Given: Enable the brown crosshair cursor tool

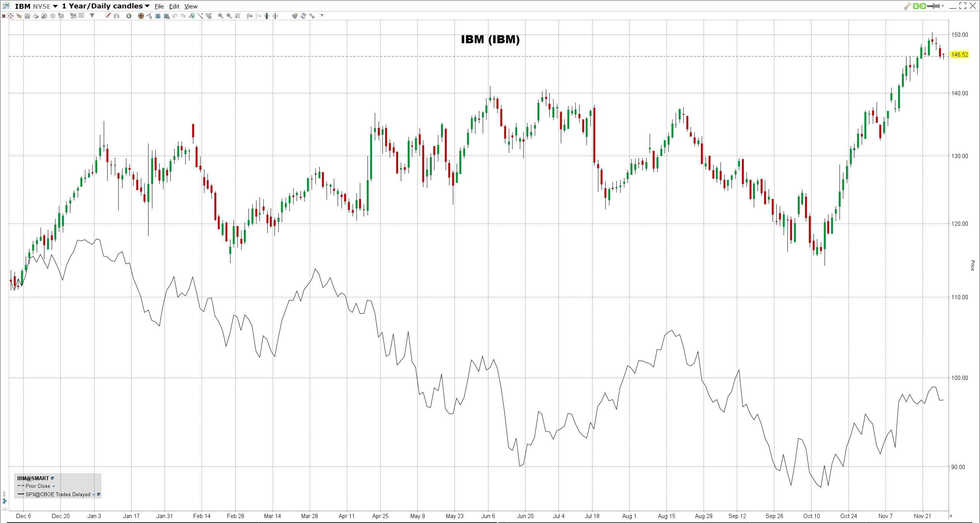Looking at the screenshot, I should pyautogui.click(x=141, y=16).
